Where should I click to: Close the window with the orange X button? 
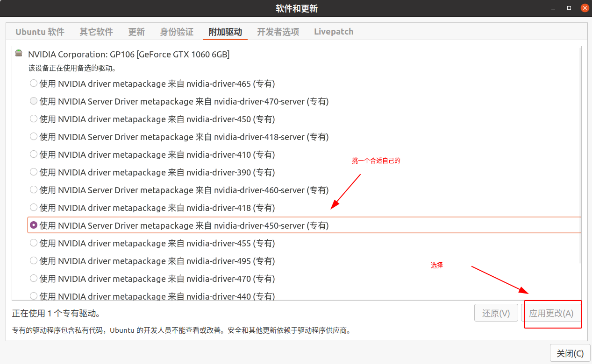[x=584, y=8]
